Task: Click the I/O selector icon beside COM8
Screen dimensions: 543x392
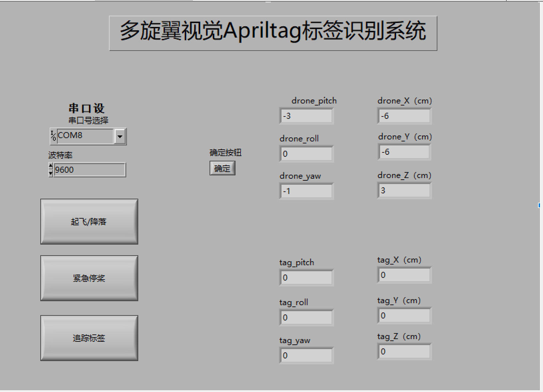Action: (x=53, y=136)
